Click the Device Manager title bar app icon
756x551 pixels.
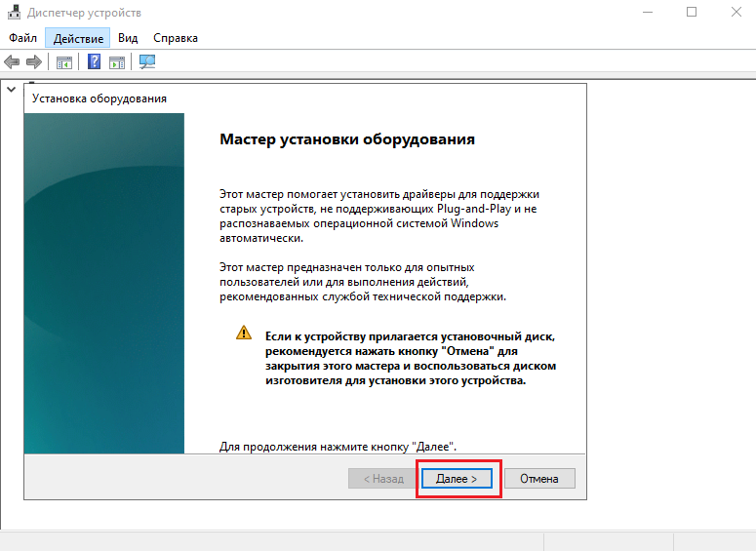pyautogui.click(x=14, y=12)
